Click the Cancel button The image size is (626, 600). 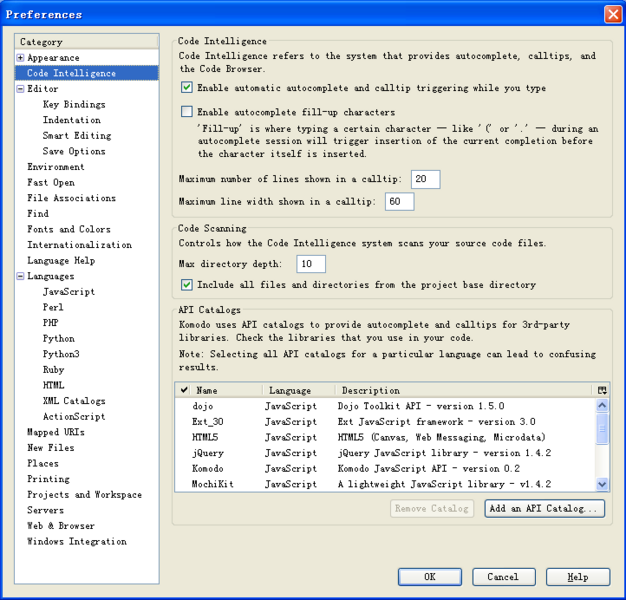coord(503,577)
